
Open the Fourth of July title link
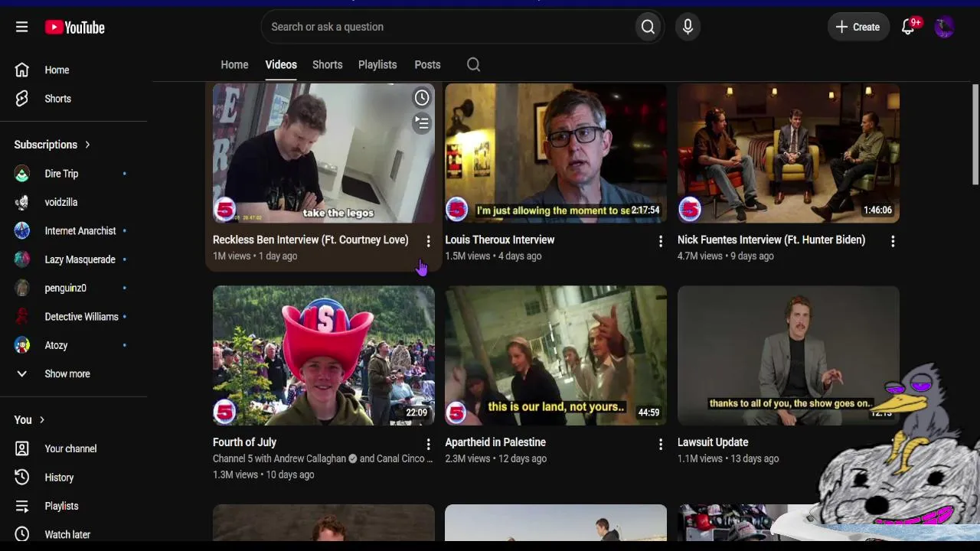(244, 442)
